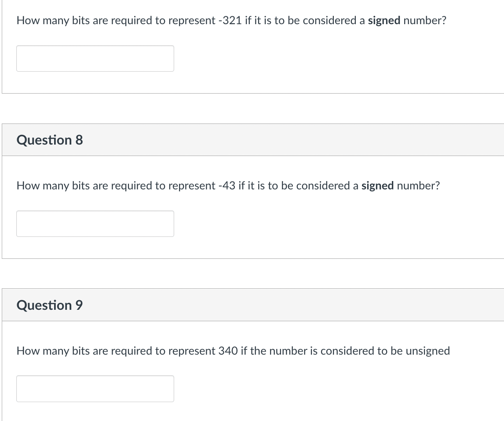This screenshot has height=421, width=504.
Task: Click the word 'considered' in the -321 question
Action: [x=329, y=20]
